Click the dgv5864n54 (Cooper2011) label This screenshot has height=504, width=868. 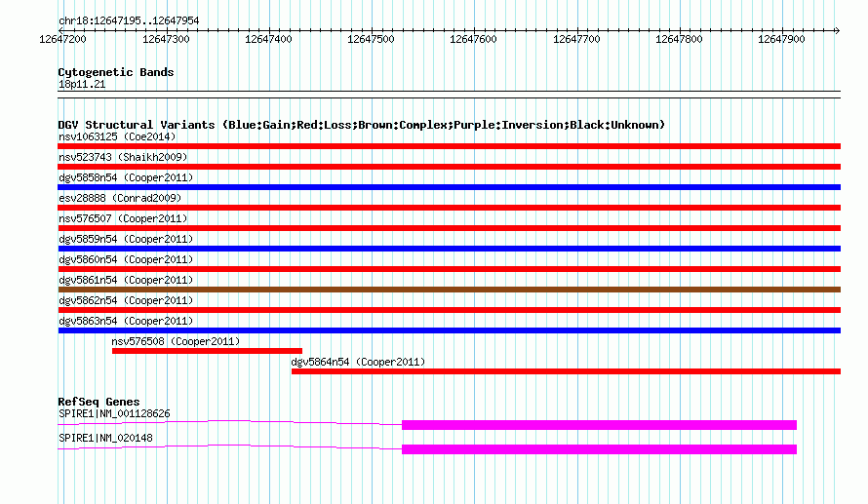pyautogui.click(x=358, y=362)
